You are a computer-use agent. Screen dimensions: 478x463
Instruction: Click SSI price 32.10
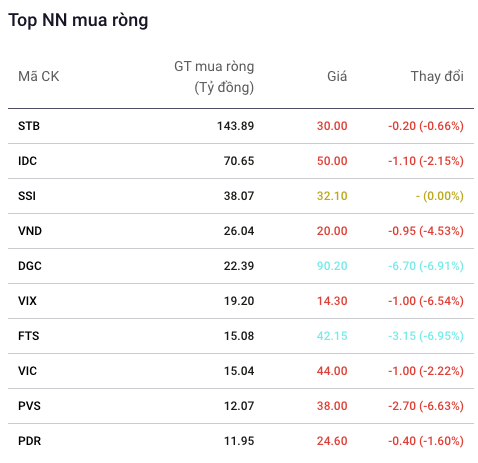332,196
